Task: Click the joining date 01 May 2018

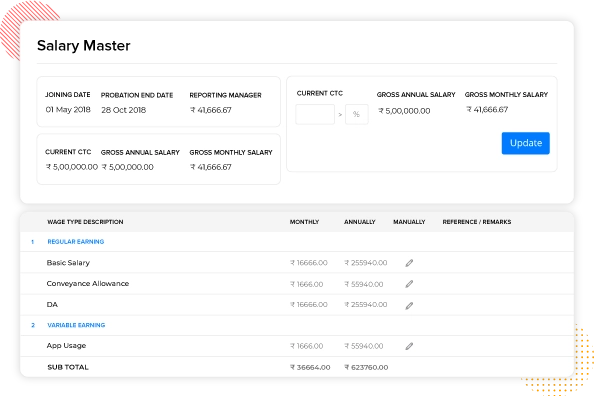Action: click(x=68, y=110)
